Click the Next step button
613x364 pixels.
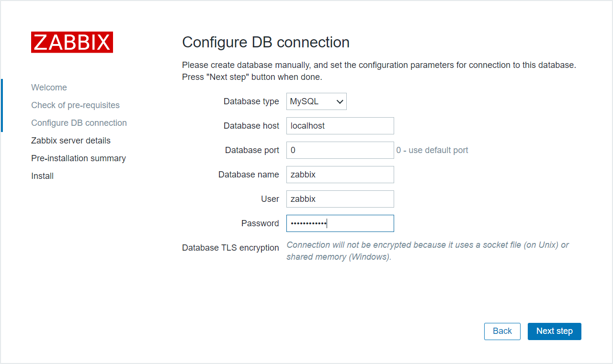pos(554,331)
